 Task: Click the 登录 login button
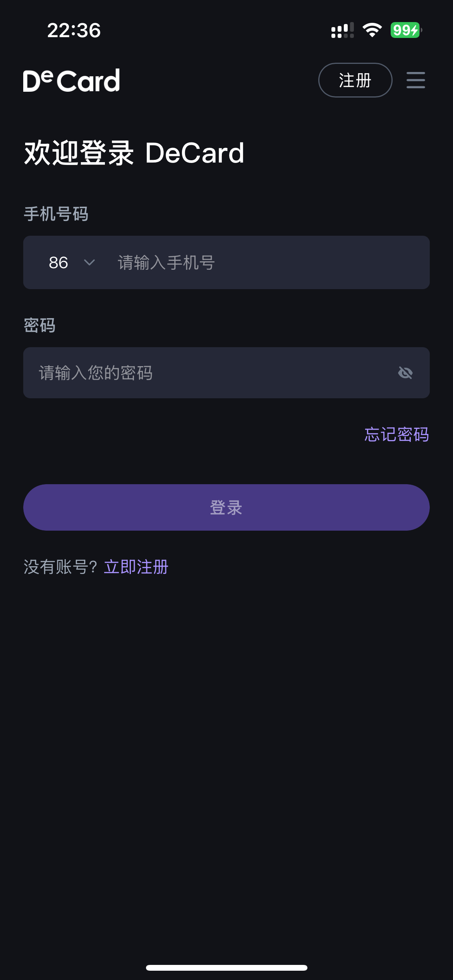[x=226, y=507]
